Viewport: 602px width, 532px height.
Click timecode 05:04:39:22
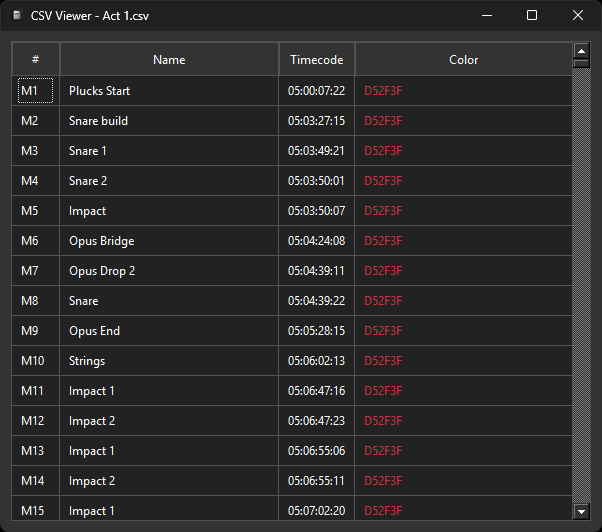point(317,301)
